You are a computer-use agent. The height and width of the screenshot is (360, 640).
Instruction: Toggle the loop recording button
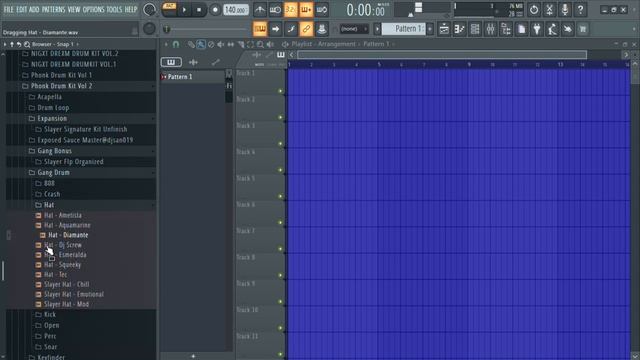pos(322,9)
